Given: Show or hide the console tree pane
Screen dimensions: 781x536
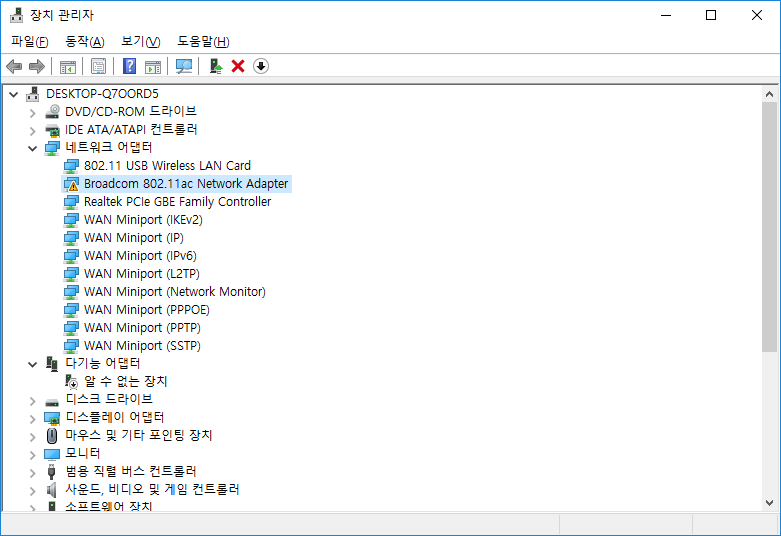Looking at the screenshot, I should 68,66.
